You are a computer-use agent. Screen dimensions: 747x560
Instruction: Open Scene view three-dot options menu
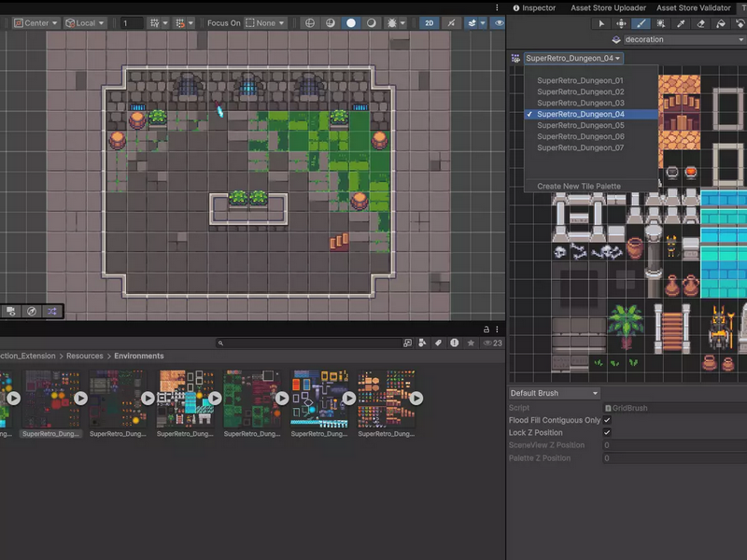point(497,7)
